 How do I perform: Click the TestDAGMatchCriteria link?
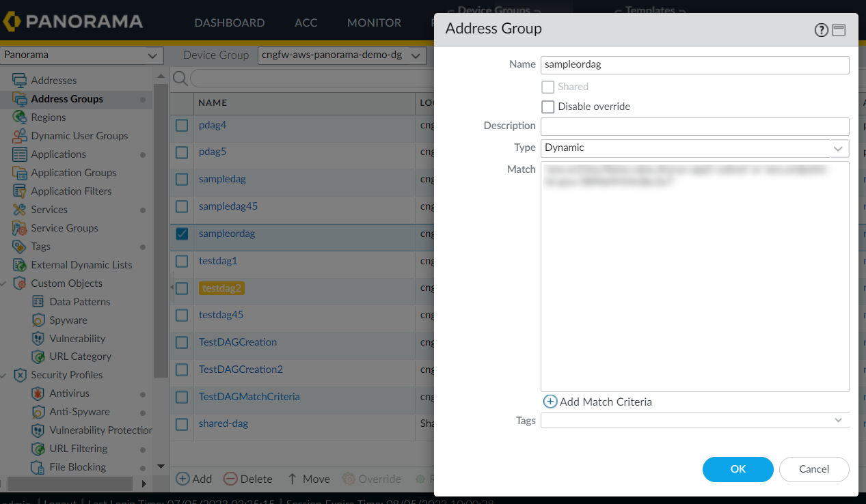249,397
